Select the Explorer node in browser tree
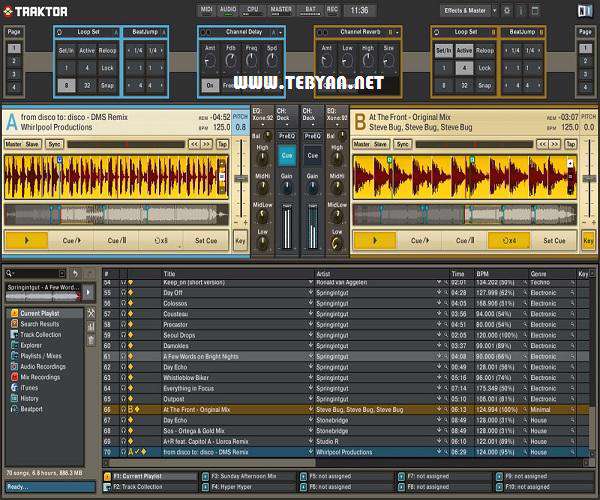The height and width of the screenshot is (500, 600). coord(31,345)
